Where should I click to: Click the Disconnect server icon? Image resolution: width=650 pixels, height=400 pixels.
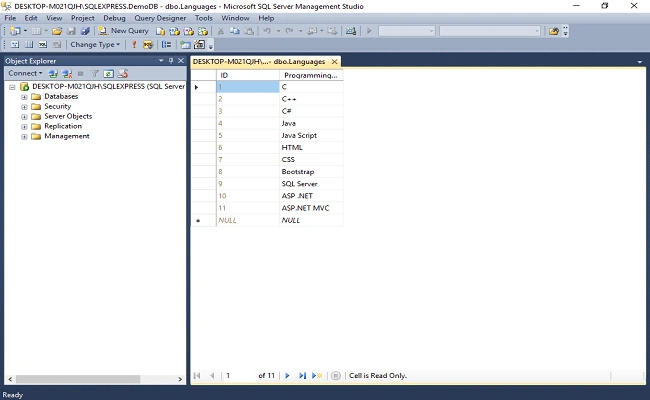point(67,73)
